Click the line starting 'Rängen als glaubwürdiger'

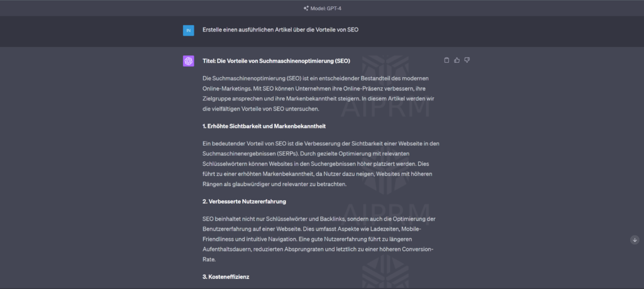tap(275, 184)
